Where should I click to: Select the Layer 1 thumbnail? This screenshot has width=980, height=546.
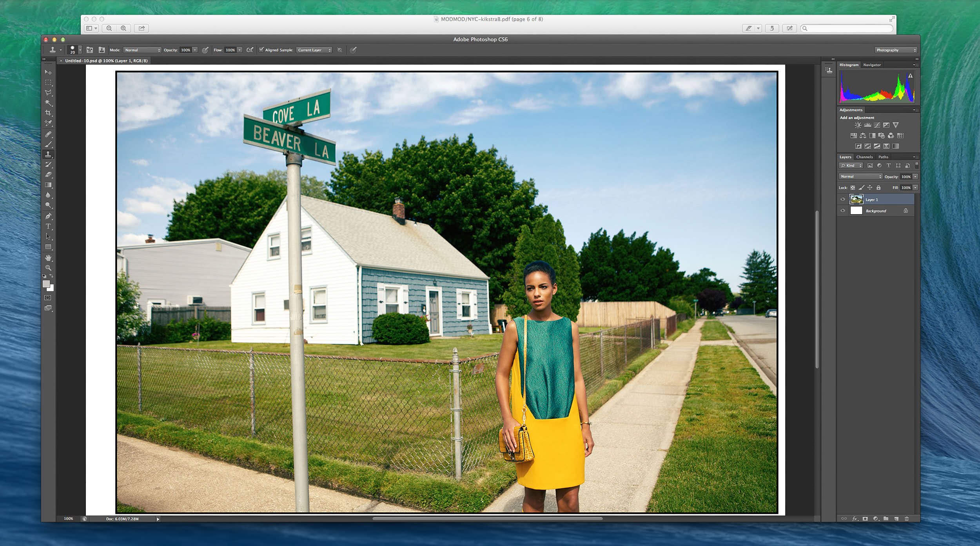point(856,199)
